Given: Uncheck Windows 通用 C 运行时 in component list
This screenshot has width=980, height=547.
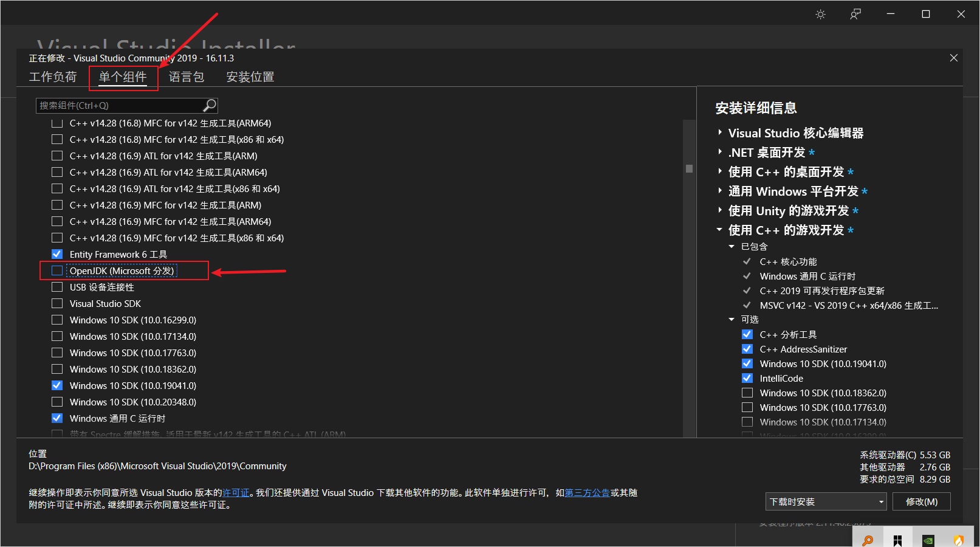Looking at the screenshot, I should pos(57,418).
